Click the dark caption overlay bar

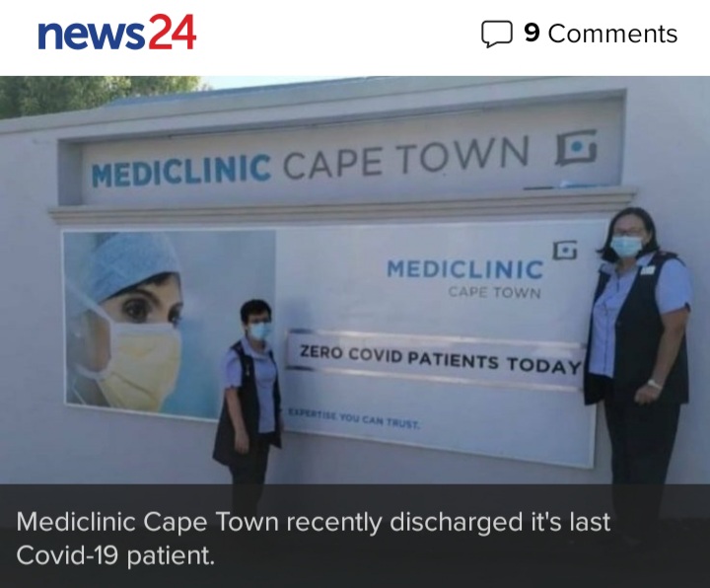[x=355, y=536]
